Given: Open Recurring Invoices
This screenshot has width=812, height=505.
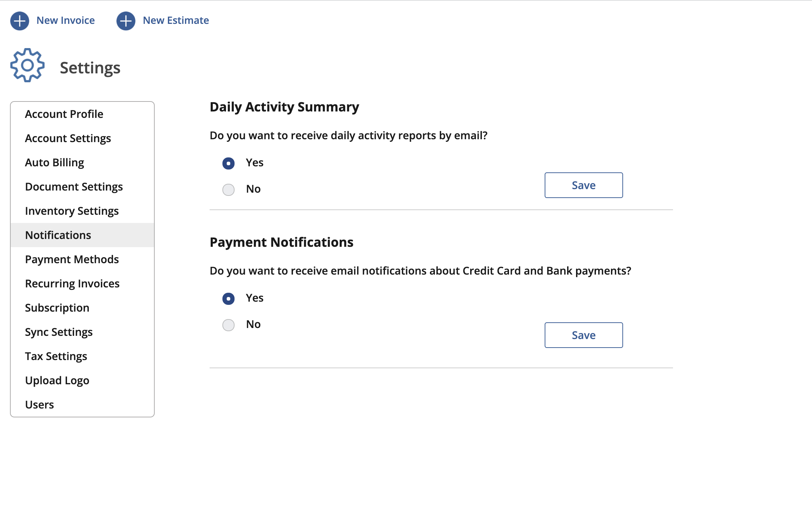Looking at the screenshot, I should pos(72,283).
